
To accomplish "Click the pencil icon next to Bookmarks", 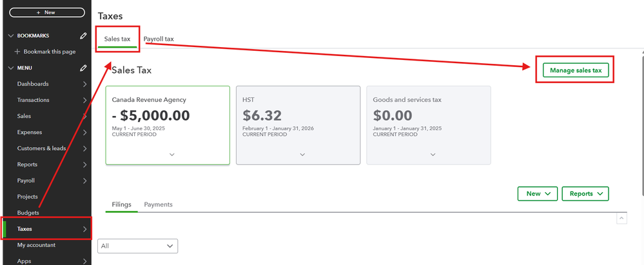I will click(x=83, y=36).
